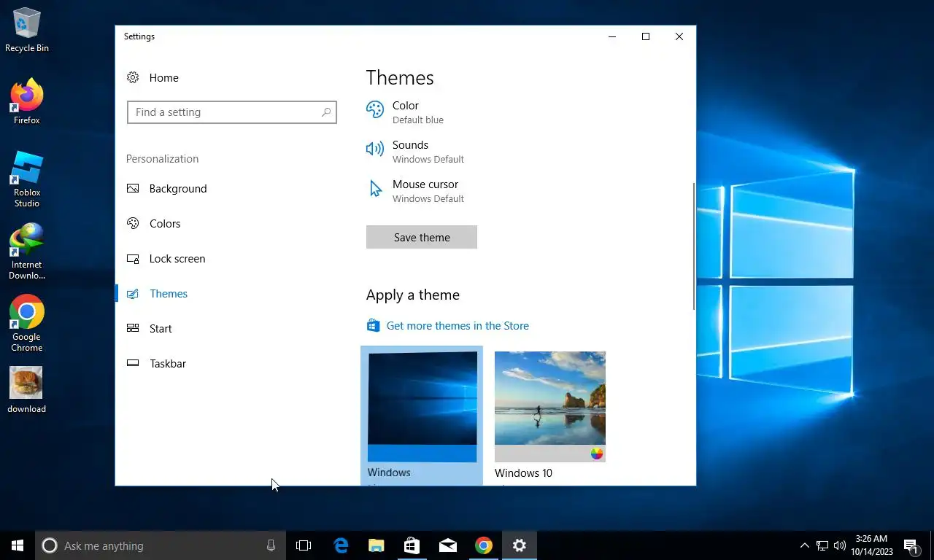Click the Lock screen monitor icon
934x560 pixels.
pos(133,258)
